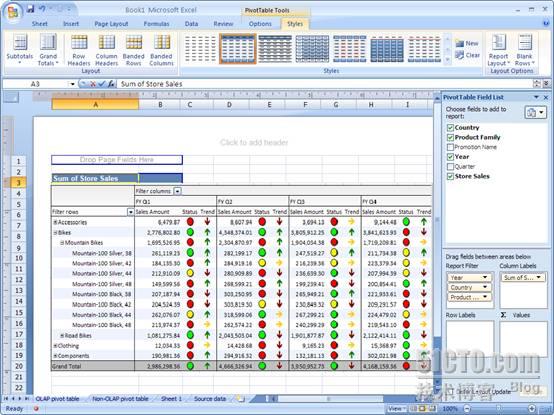Uncheck the Product Family field checkbox

coord(450,137)
